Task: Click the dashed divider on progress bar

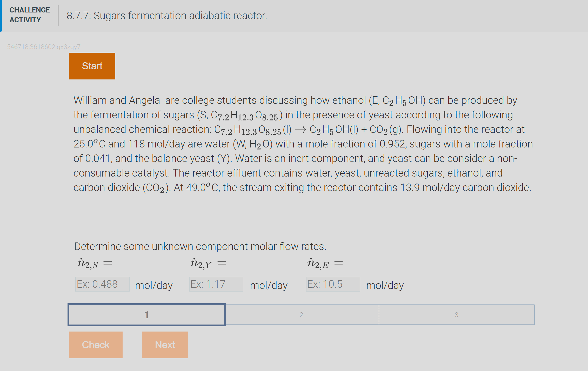Action: [x=379, y=315]
